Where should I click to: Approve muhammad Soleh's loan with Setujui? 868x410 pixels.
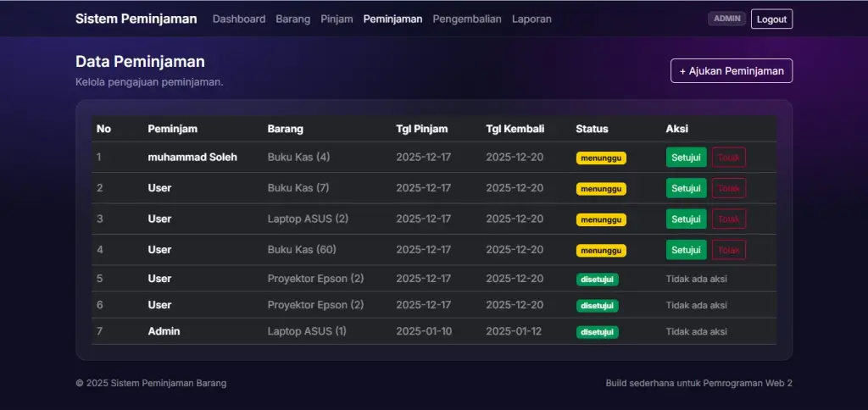[x=686, y=158]
